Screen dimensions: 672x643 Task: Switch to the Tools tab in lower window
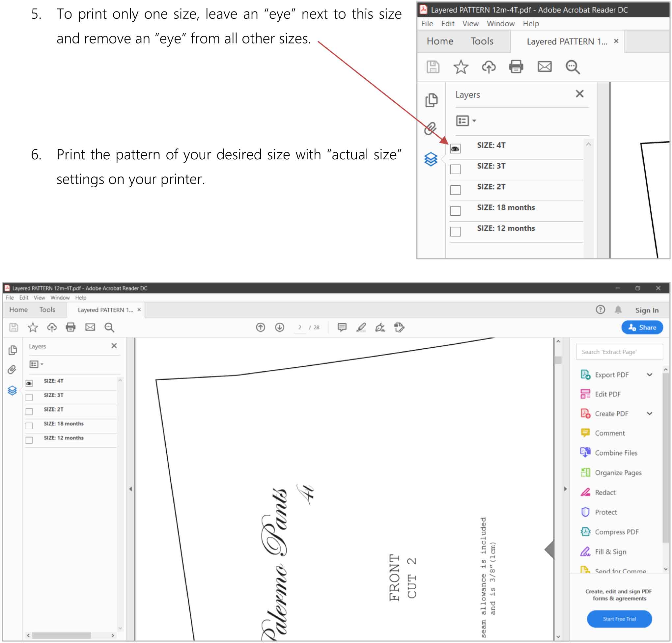[x=47, y=309]
